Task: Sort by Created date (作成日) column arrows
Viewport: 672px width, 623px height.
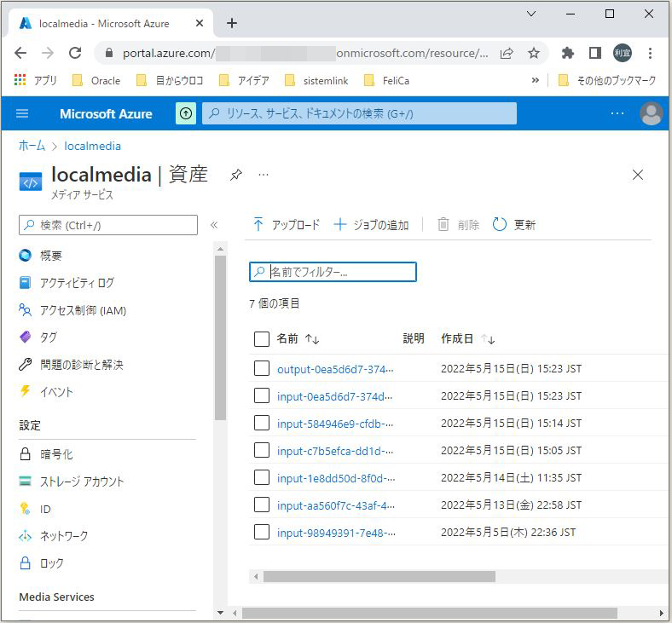Action: 488,339
